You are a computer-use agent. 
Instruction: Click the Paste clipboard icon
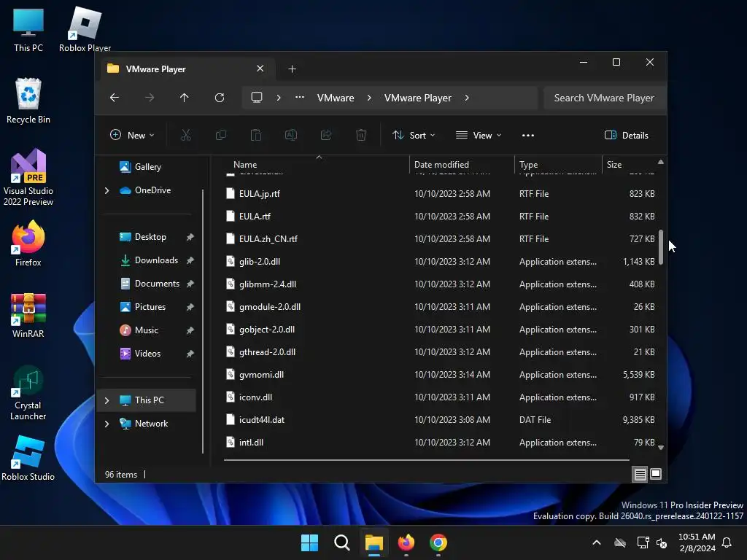point(256,135)
